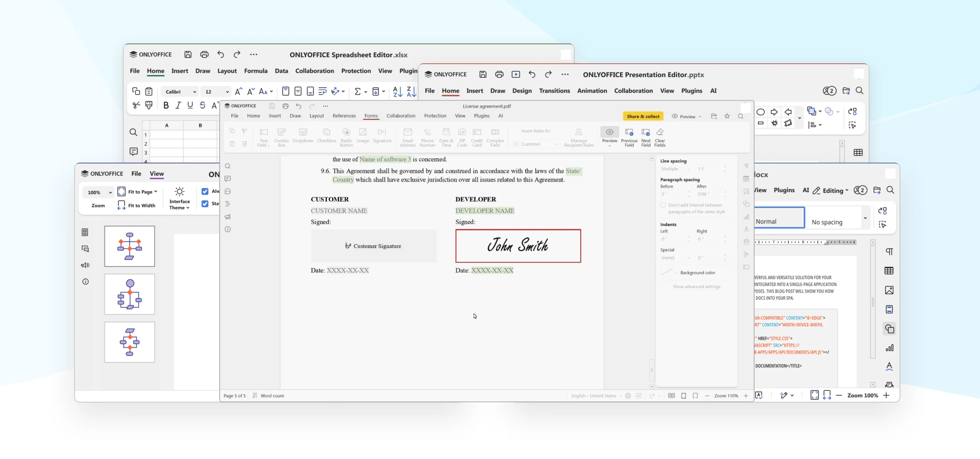Screen dimensions: 980x459
Task: Click Word count in PDF editor status bar
Action: [x=268, y=396]
